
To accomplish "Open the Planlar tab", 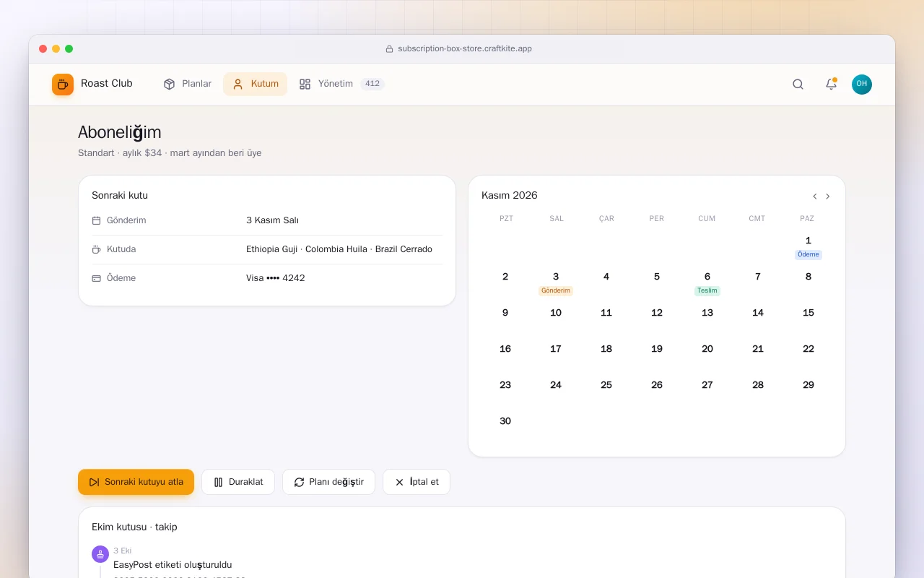I will coord(188,84).
